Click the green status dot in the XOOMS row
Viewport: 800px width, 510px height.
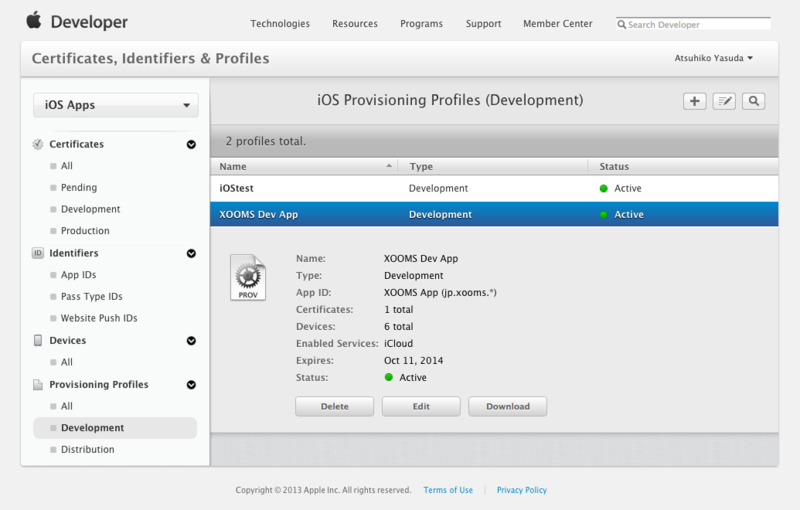604,215
